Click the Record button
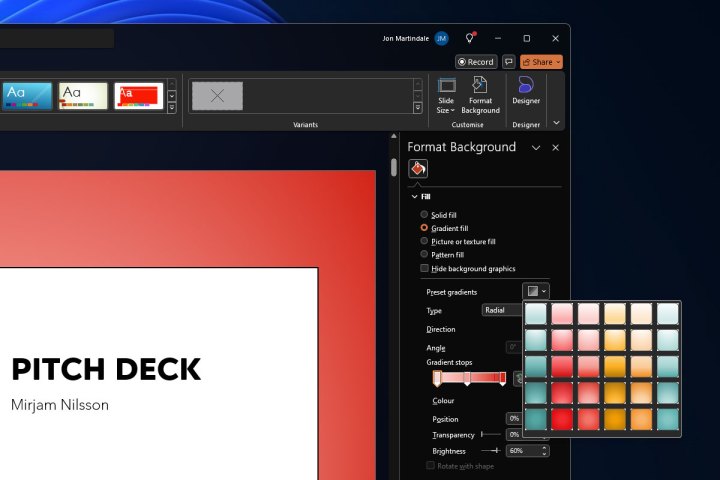 [476, 62]
